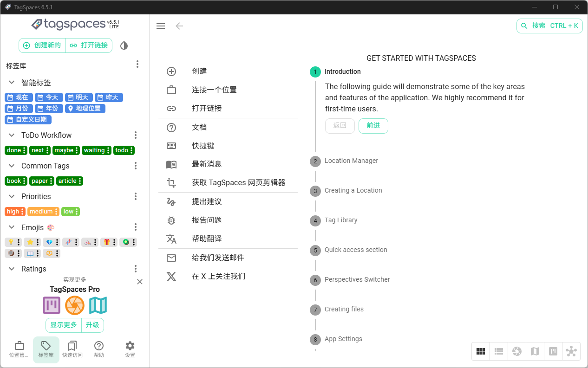Collapse the ToDo Workflow group
The image size is (588, 368).
(x=12, y=135)
